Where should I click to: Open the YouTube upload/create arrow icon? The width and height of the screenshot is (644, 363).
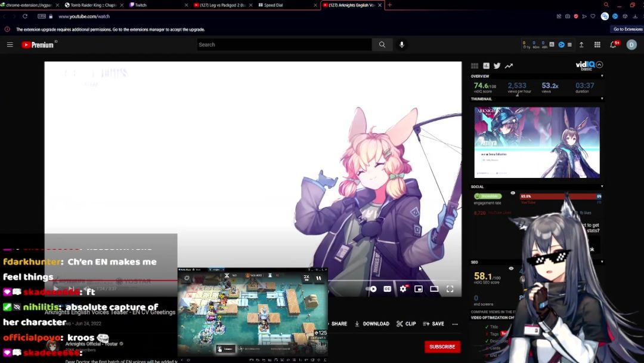coord(581,45)
